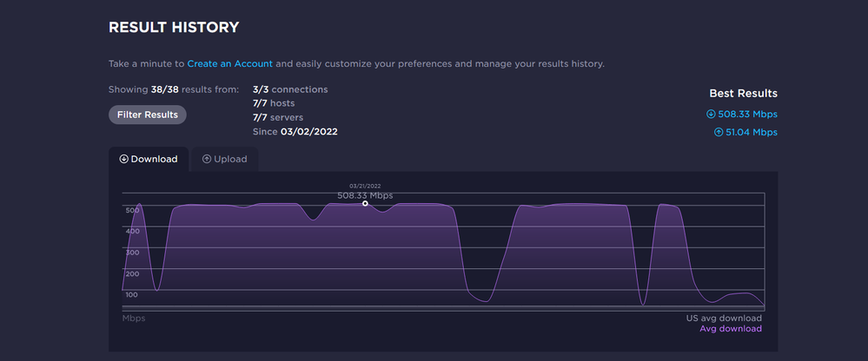Click the 508.33 Mbps tooltip above the chart
The width and height of the screenshot is (868, 361).
pyautogui.click(x=365, y=195)
